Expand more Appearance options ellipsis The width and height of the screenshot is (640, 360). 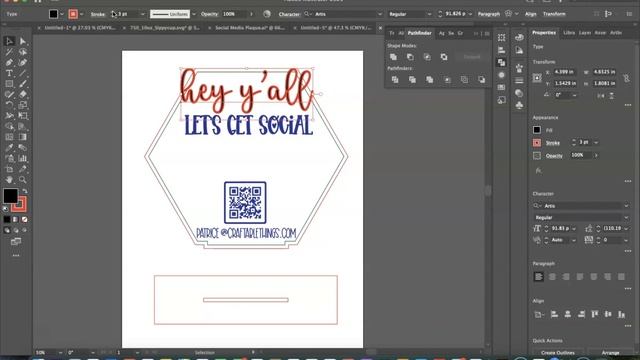628,181
